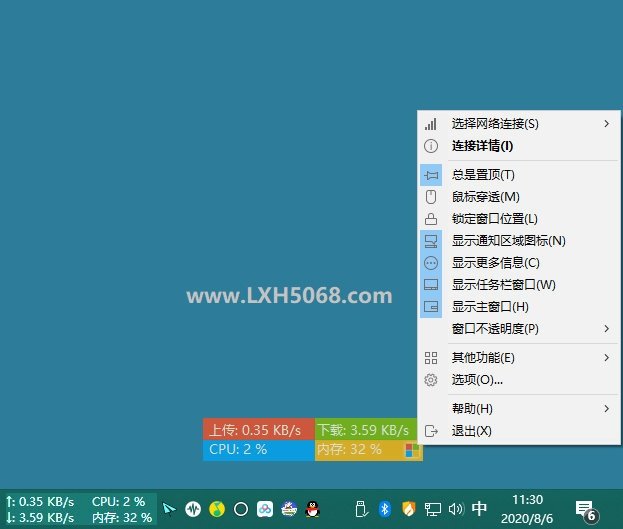623x529 pixels.
Task: Select 显示更多信息(C) entry
Action: pyautogui.click(x=519, y=263)
